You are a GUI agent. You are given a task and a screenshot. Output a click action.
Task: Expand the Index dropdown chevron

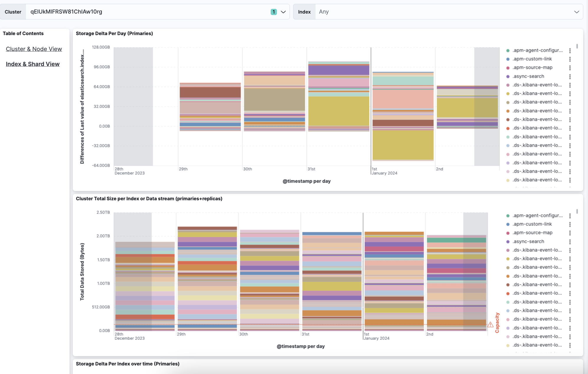576,12
